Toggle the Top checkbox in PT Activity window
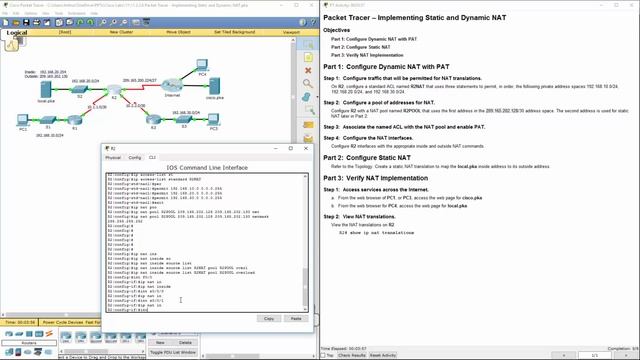The width and height of the screenshot is (640, 360). coord(323,356)
